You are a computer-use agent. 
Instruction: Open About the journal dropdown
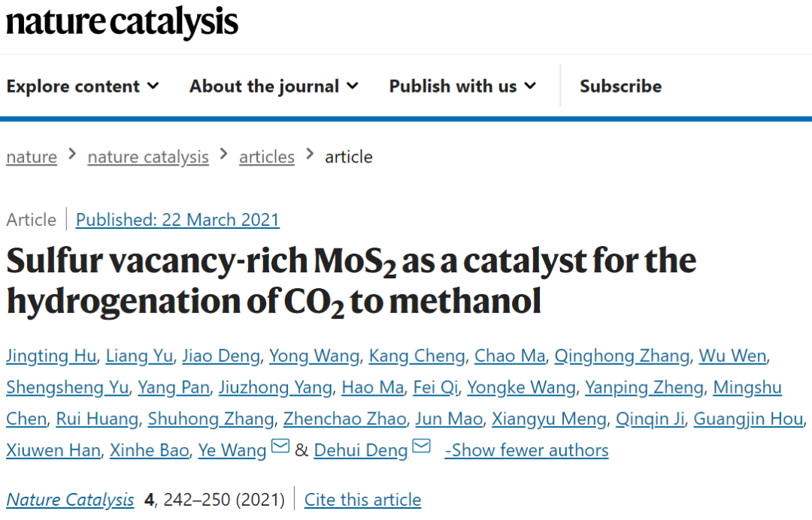pos(274,86)
